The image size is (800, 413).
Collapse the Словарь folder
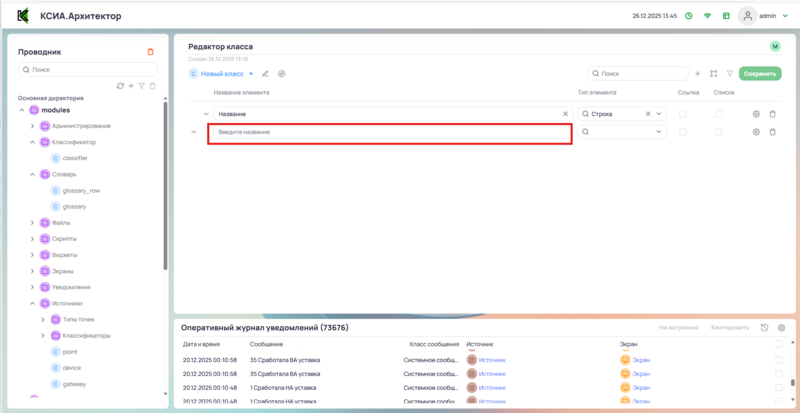32,174
